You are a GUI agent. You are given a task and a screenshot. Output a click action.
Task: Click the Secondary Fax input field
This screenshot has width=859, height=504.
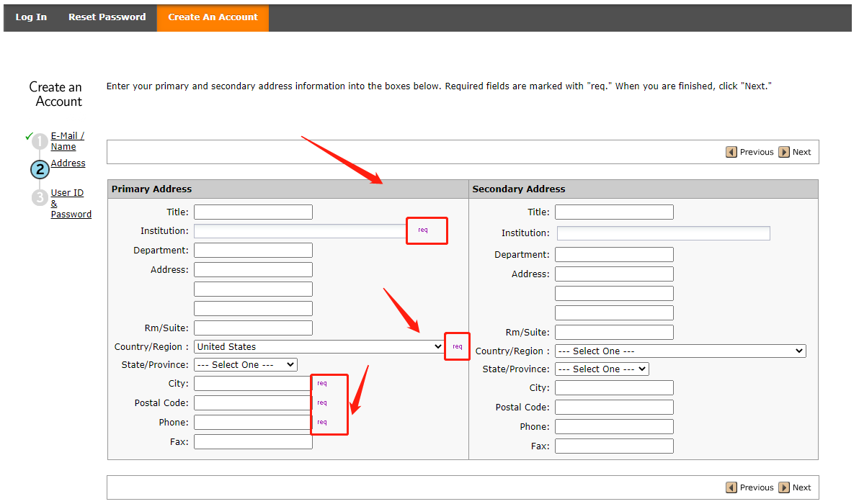pos(614,446)
